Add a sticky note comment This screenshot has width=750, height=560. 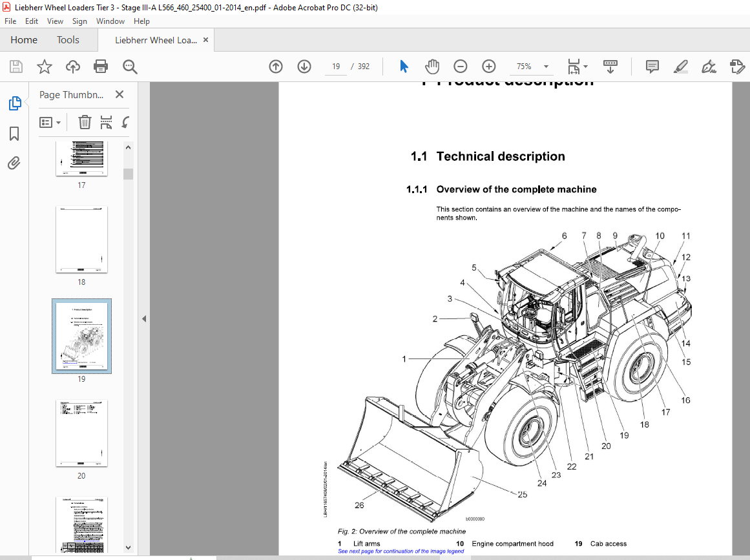pyautogui.click(x=652, y=67)
